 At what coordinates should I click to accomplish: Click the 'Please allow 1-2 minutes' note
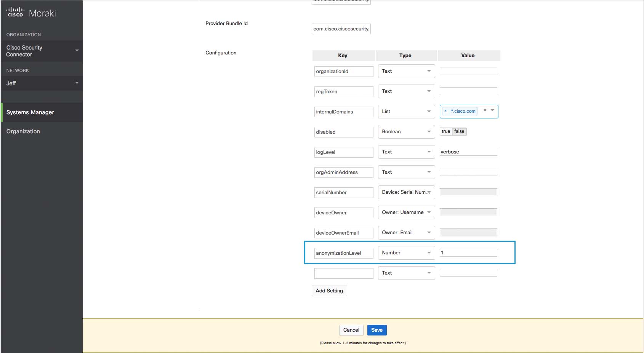point(363,343)
